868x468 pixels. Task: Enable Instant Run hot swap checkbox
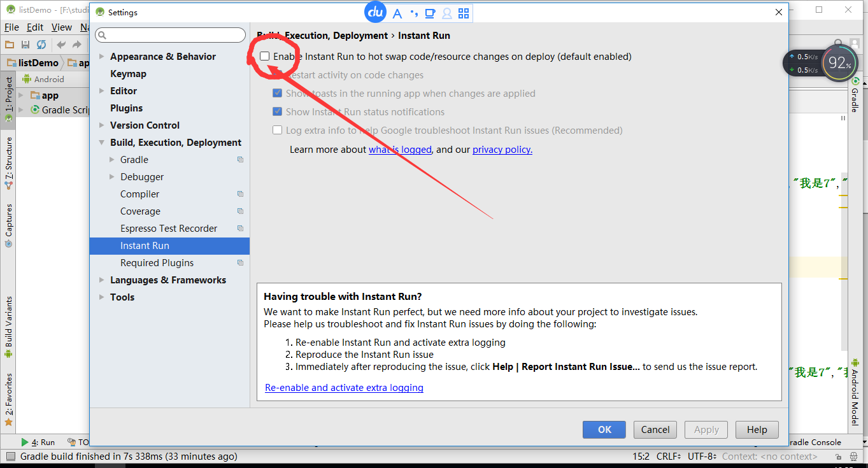[x=264, y=57]
